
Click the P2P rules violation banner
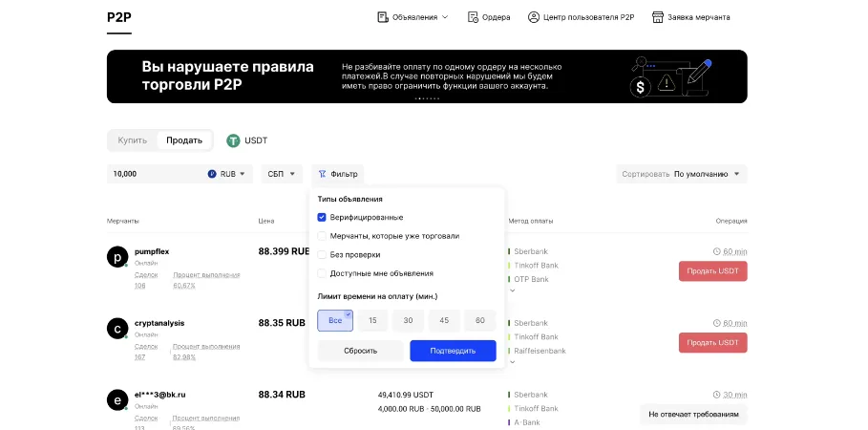pos(427,76)
